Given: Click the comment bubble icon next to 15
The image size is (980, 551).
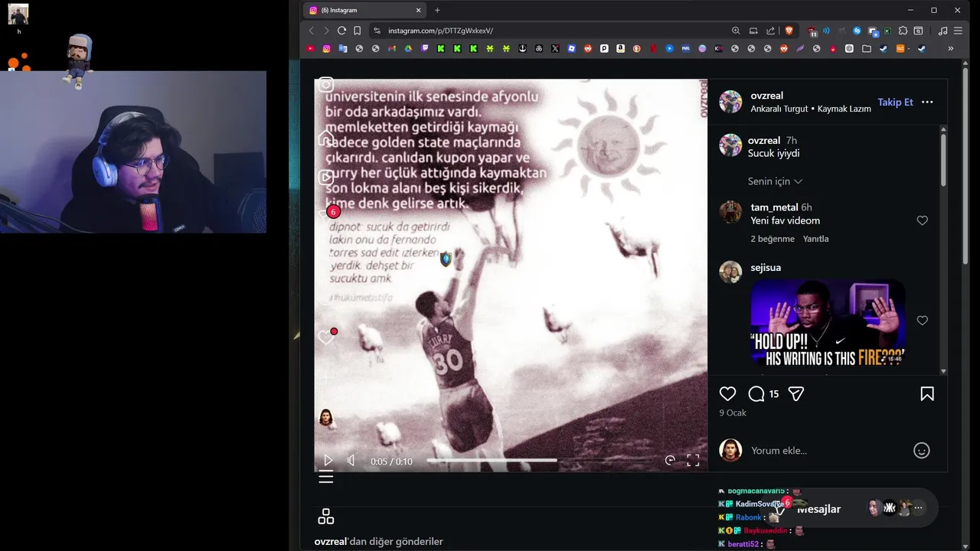Looking at the screenshot, I should coord(756,393).
